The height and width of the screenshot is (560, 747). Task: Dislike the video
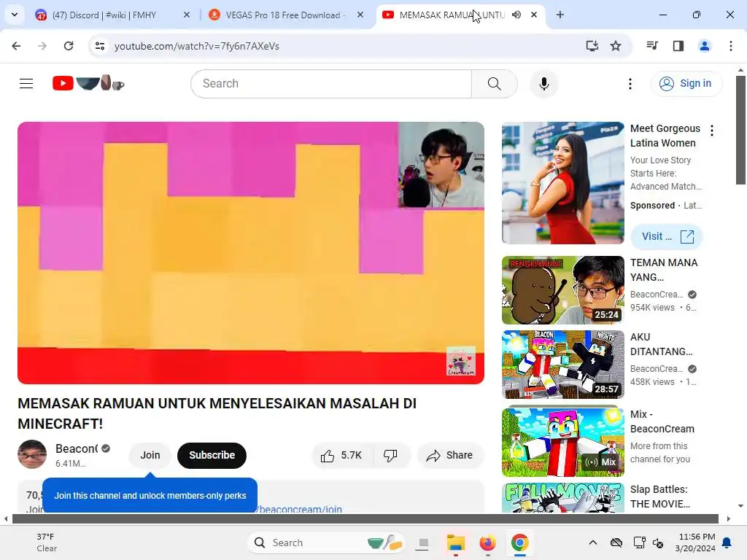click(x=391, y=456)
